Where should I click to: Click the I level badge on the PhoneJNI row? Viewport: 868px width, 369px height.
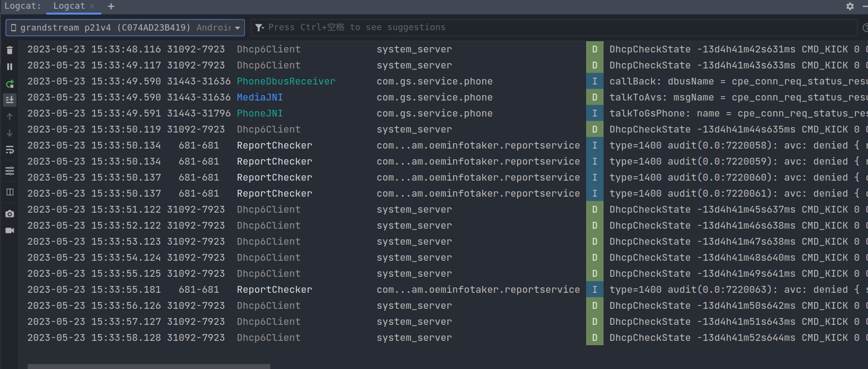[x=594, y=113]
